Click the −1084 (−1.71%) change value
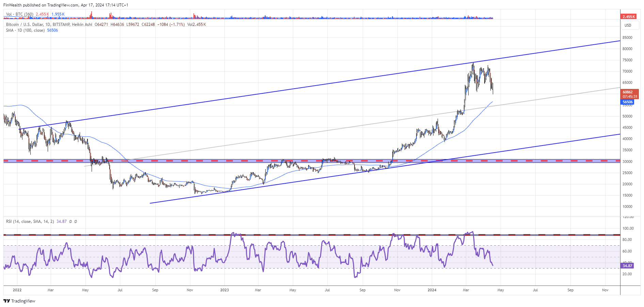Viewport: 644px width, 307px height. pos(171,25)
